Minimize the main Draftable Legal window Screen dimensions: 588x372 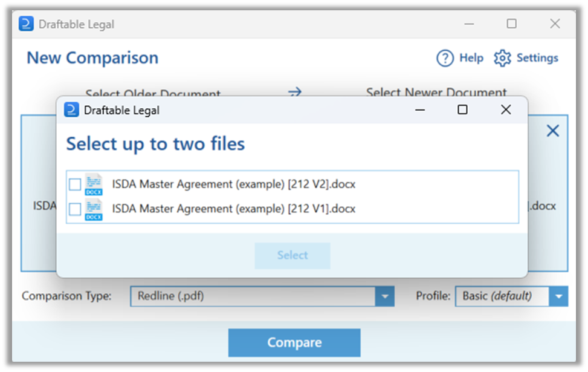(x=469, y=24)
